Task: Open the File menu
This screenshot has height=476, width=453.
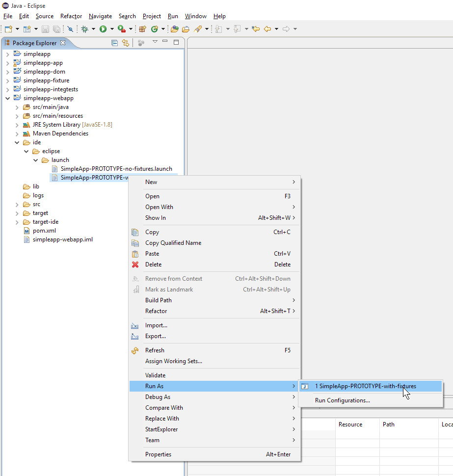Action: click(8, 16)
